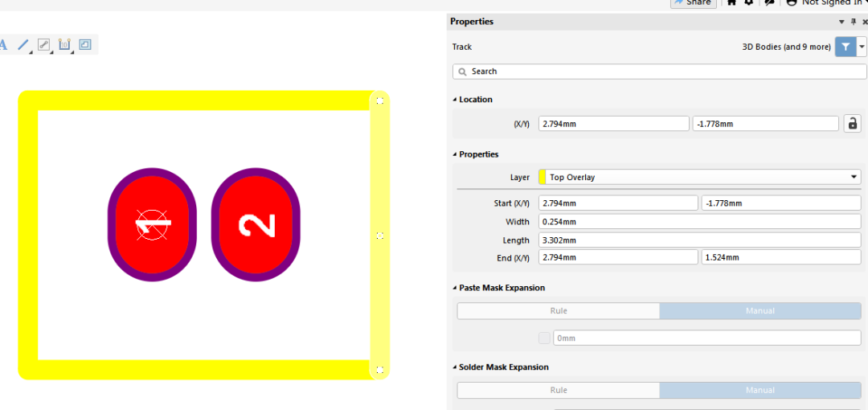This screenshot has height=410, width=868.
Task: Edit the Width field 0.254mm
Action: (700, 222)
